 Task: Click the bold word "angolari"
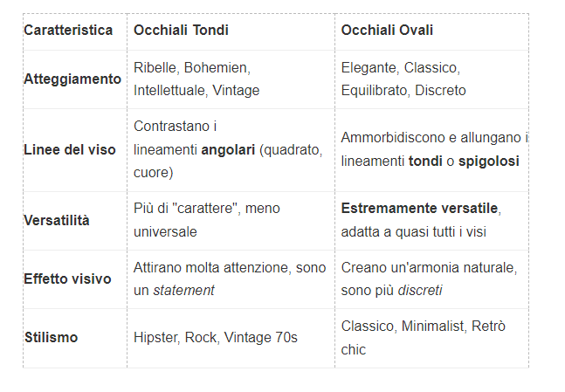229,149
